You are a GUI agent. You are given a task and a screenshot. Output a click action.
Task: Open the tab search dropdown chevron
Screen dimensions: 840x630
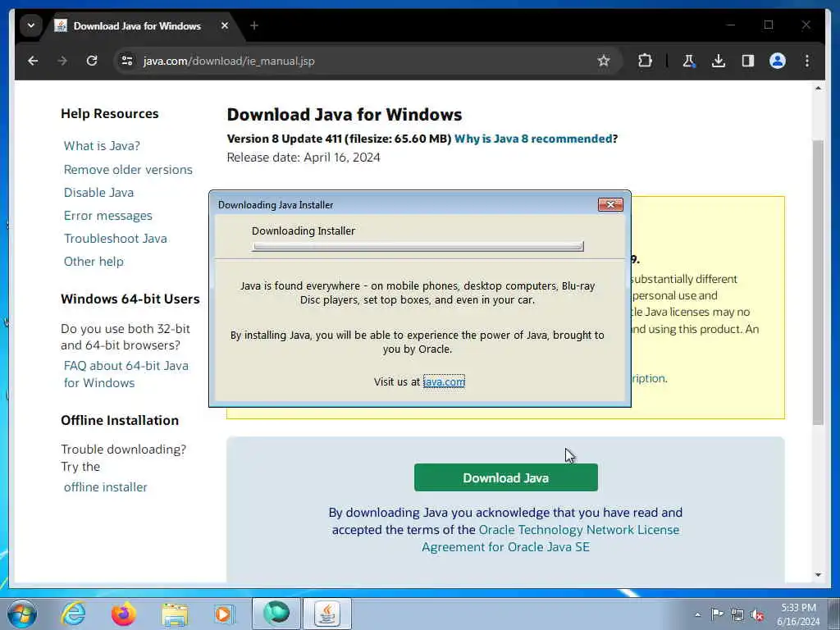(31, 25)
